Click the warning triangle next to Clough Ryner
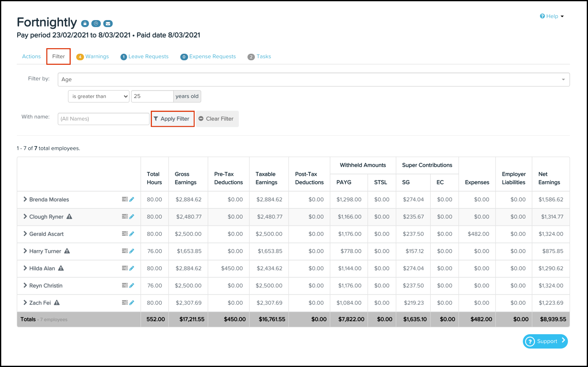 point(69,216)
